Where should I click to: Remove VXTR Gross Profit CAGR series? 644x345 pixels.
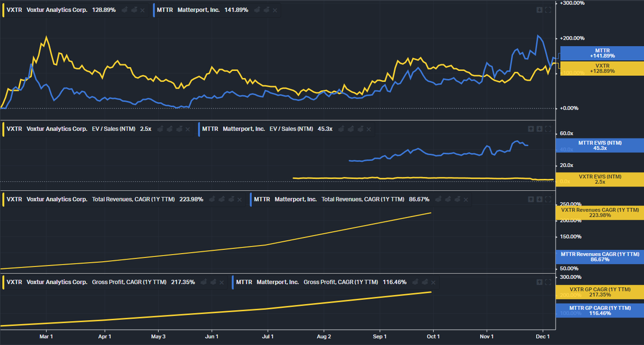221,282
